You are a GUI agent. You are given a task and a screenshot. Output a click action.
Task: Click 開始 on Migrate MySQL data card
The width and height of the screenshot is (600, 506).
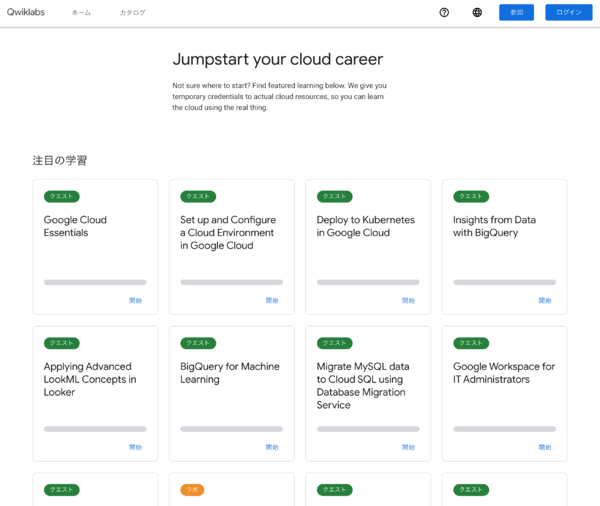pos(408,447)
